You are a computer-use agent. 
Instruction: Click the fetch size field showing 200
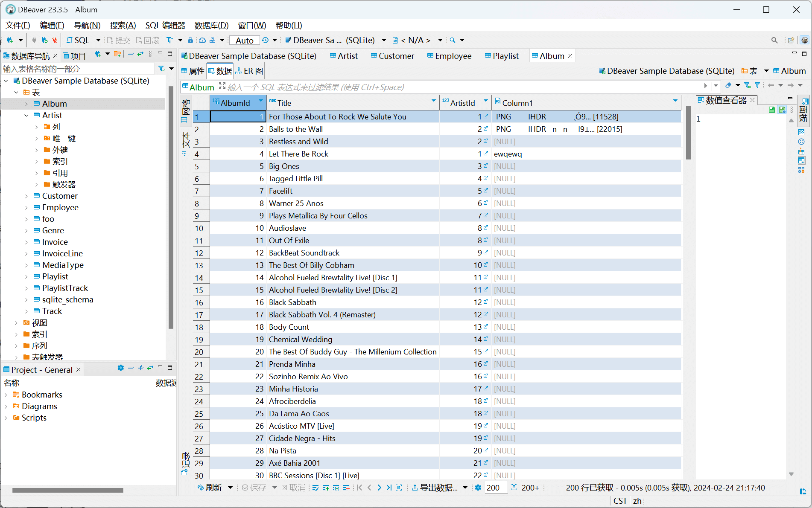[496, 488]
